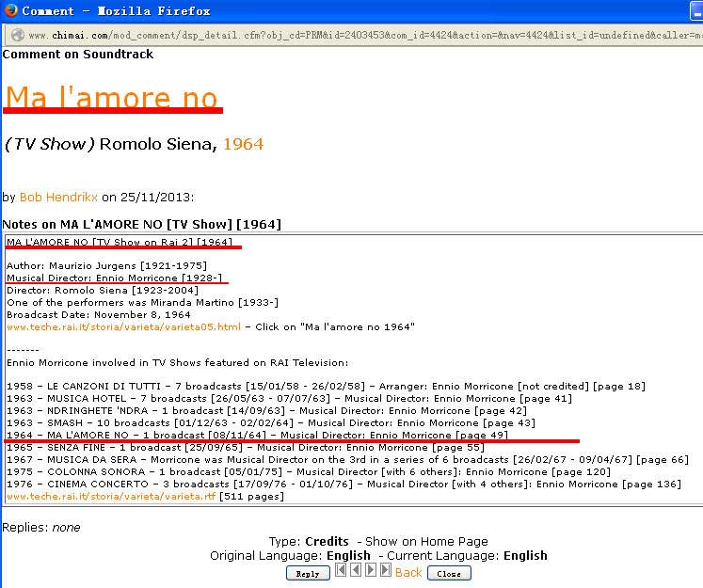Open Bob Hendrikx's author profile link
This screenshot has height=588, width=703.
(x=58, y=198)
